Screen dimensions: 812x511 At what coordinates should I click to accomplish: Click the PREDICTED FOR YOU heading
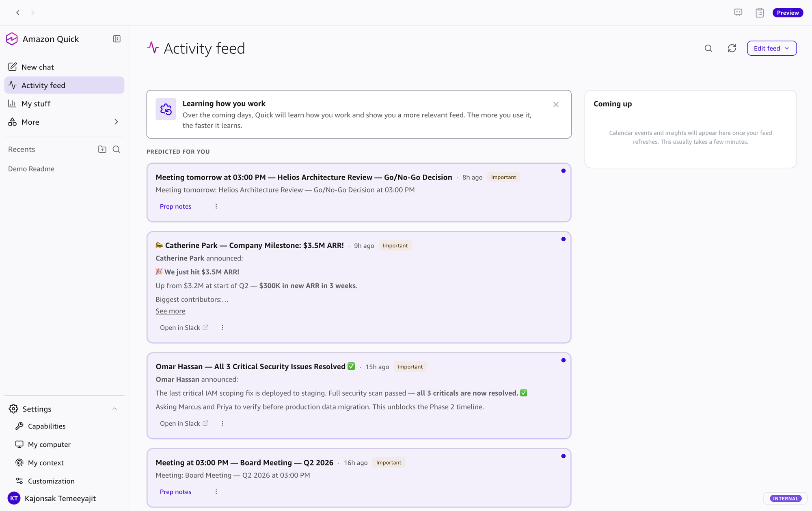(178, 152)
